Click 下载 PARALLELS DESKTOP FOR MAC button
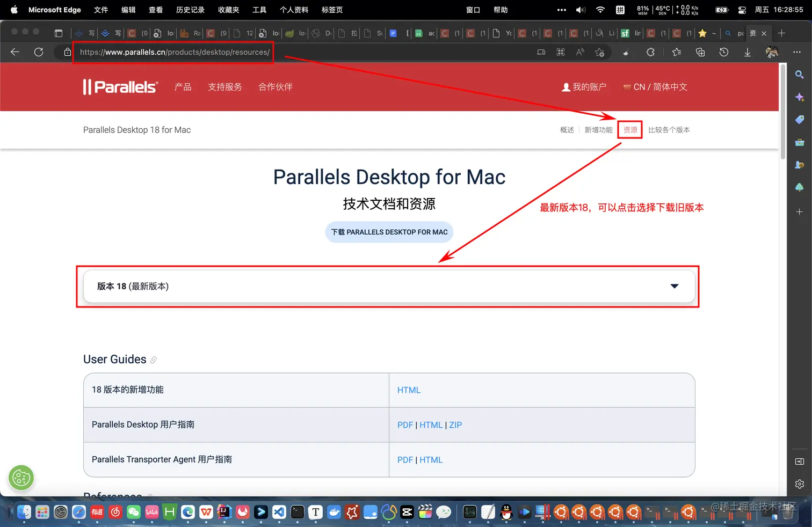This screenshot has width=812, height=527. [389, 232]
